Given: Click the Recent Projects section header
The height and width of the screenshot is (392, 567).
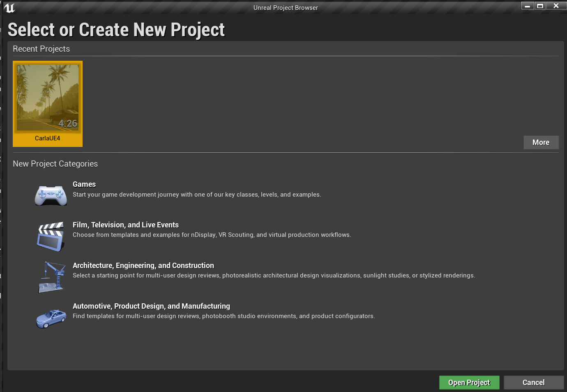Looking at the screenshot, I should [41, 49].
